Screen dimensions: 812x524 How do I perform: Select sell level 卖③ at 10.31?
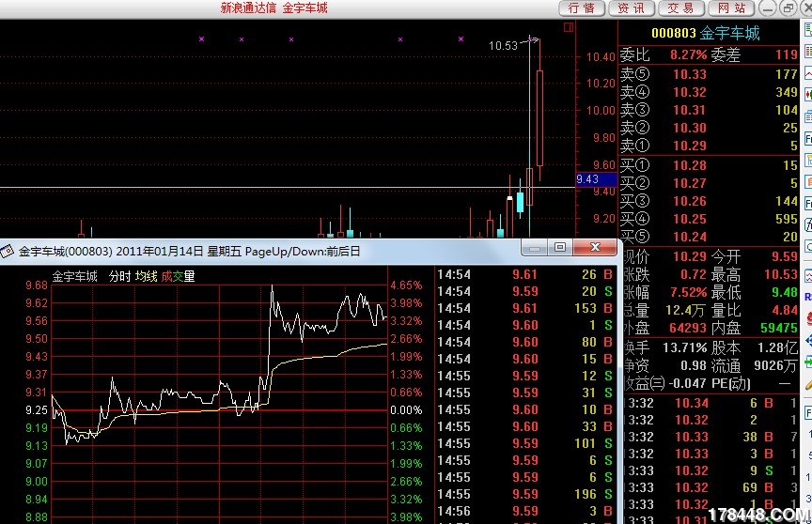709,110
